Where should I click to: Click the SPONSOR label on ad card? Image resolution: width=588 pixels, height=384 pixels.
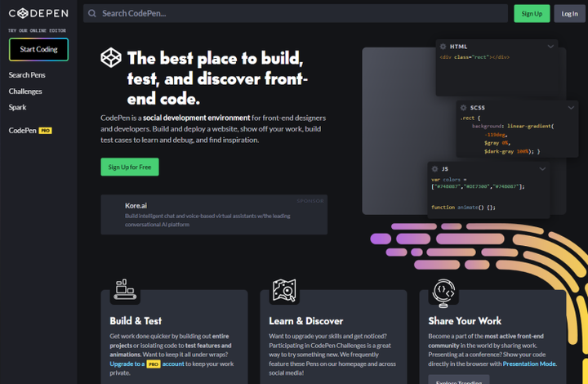310,201
